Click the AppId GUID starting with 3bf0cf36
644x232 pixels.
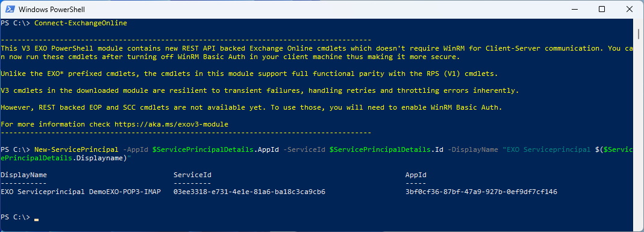pos(481,192)
